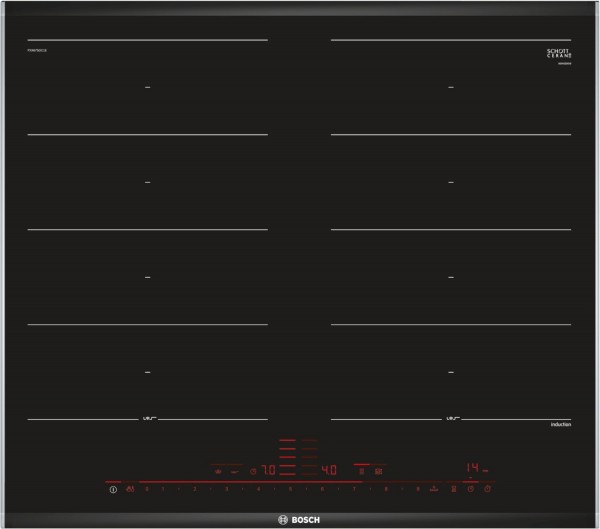This screenshot has width=600, height=529.
Task: Set power level 7 on the slider
Action: (354, 489)
